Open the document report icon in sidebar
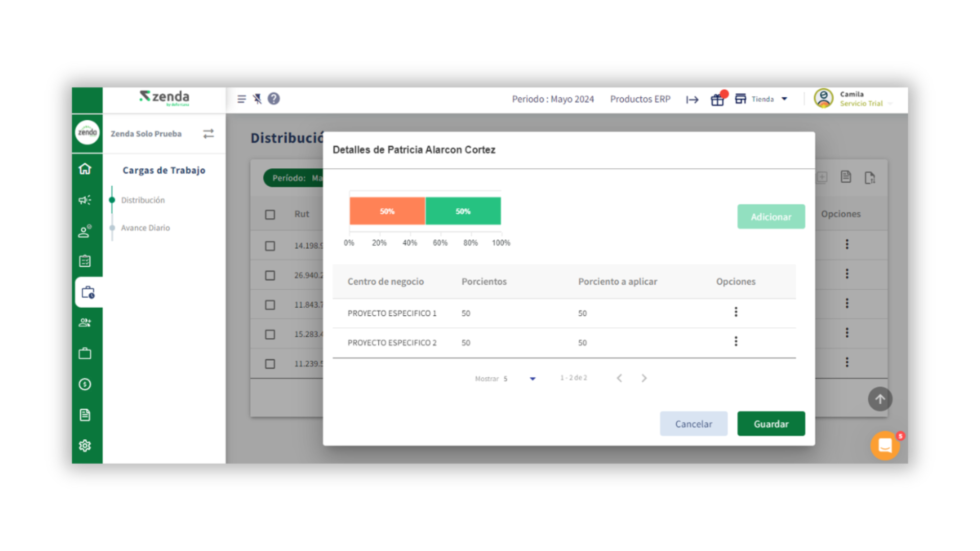The height and width of the screenshot is (551, 980). tap(85, 415)
